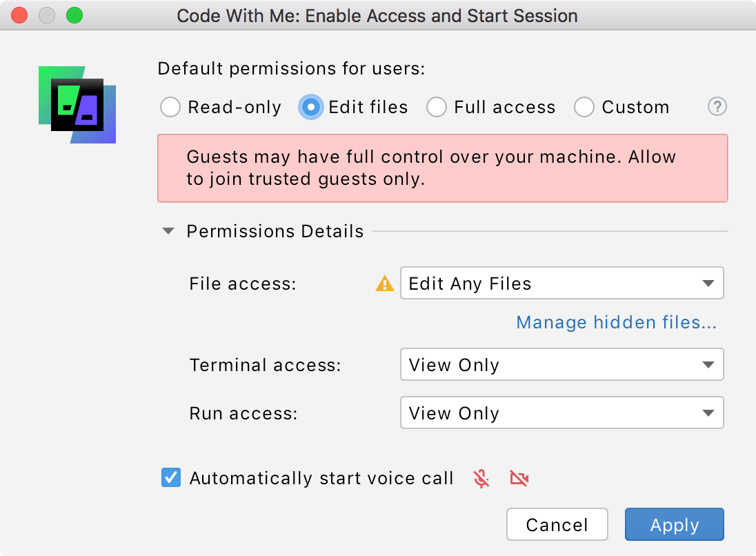Minimize the dialog window
This screenshot has width=756, height=556.
click(46, 14)
